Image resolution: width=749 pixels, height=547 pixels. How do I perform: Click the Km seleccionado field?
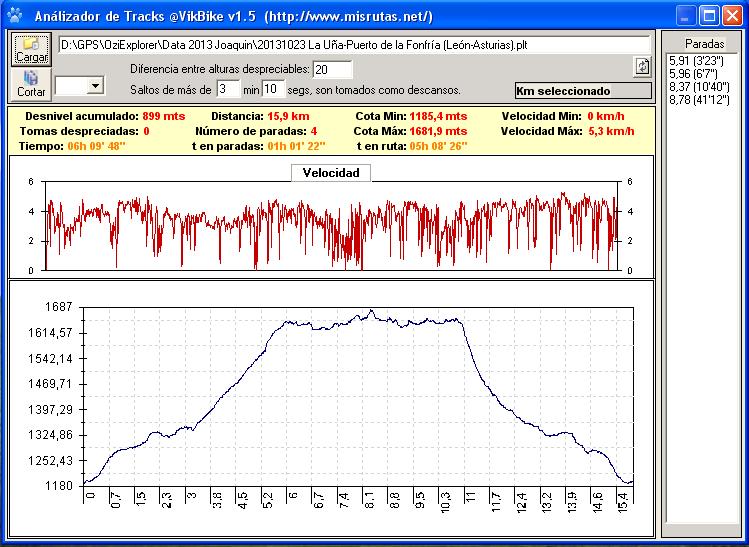point(583,91)
